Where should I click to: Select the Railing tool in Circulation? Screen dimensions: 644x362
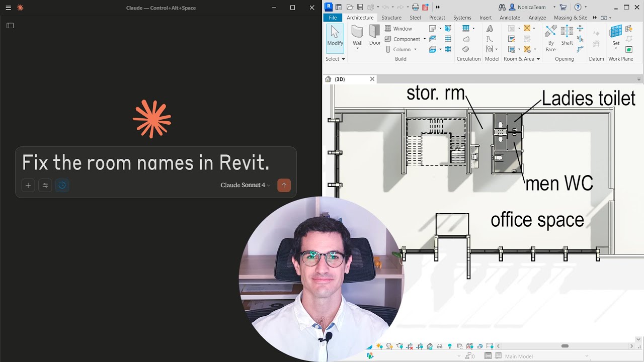tap(466, 28)
